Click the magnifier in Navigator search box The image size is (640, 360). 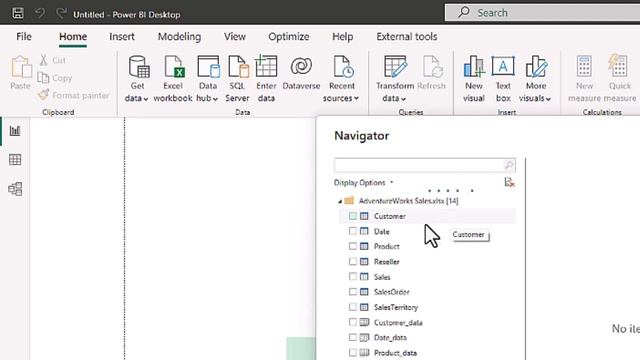pos(509,165)
